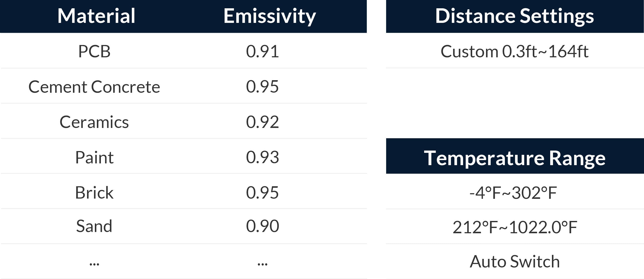Screen dimensions: 644x279
Task: Click the 0.93 emissivity value for Paint
Action: pos(262,157)
